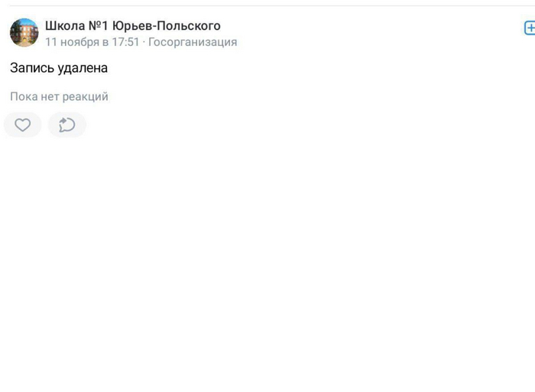Click the Госорганизация label

(x=193, y=42)
